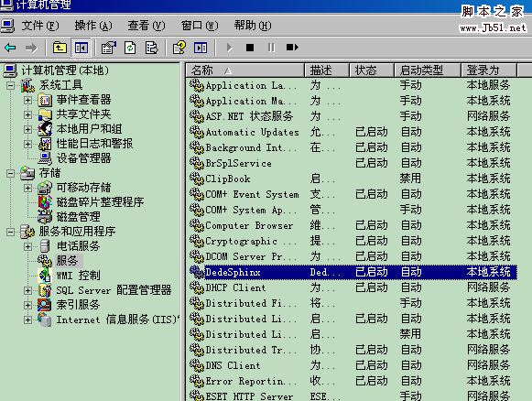Select the COM+ Event System service

tap(353, 194)
